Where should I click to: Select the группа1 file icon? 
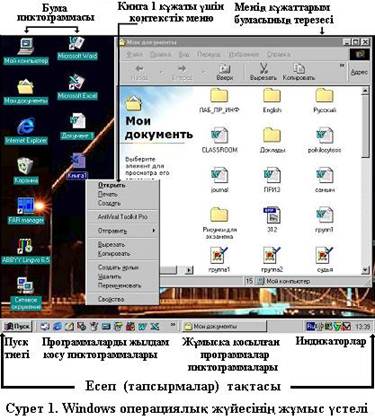pyautogui.click(x=219, y=259)
